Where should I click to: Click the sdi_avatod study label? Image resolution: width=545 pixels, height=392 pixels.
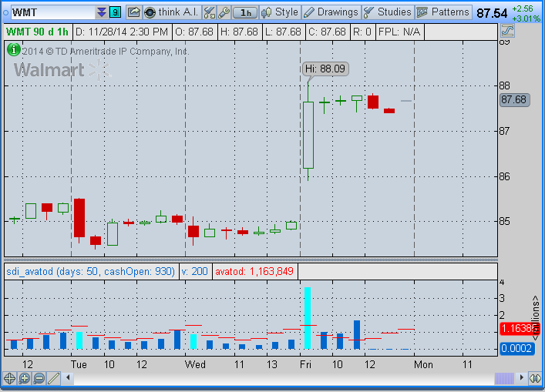coord(90,271)
